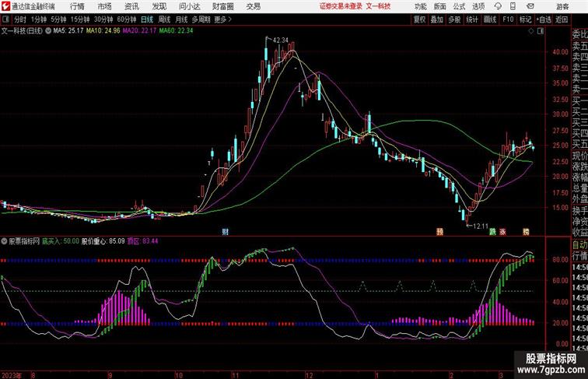This screenshot has width=588, height=379.
Task: Click the 叠加 overlay button
Action: pyautogui.click(x=436, y=19)
